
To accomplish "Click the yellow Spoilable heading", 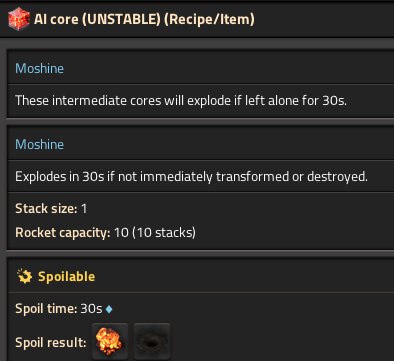I will tap(67, 277).
